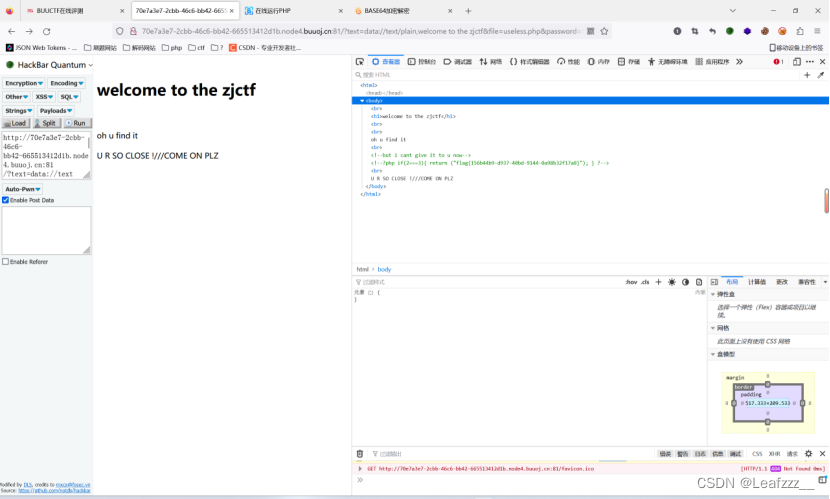830x499 pixels.
Task: Reload page with browser refresh icon
Action: [47, 31]
